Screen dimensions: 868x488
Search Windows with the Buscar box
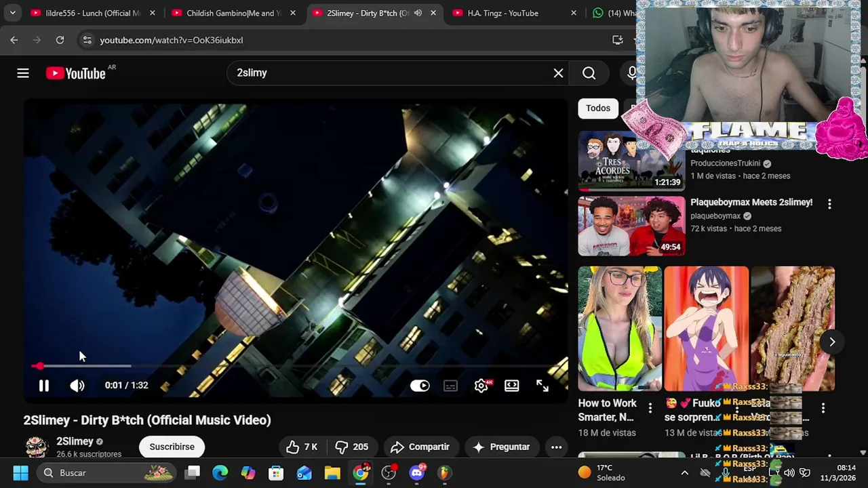pos(107,472)
